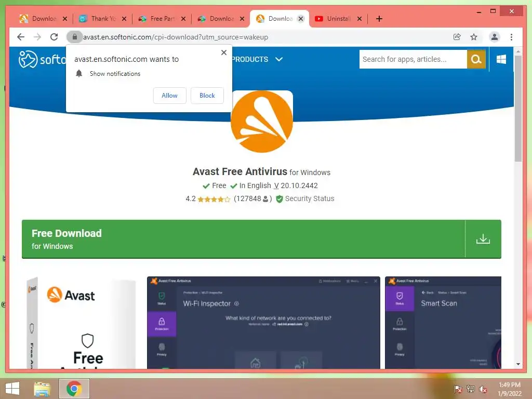The image size is (532, 399).
Task: Open the Avast box art thumbnail
Action: (81, 323)
